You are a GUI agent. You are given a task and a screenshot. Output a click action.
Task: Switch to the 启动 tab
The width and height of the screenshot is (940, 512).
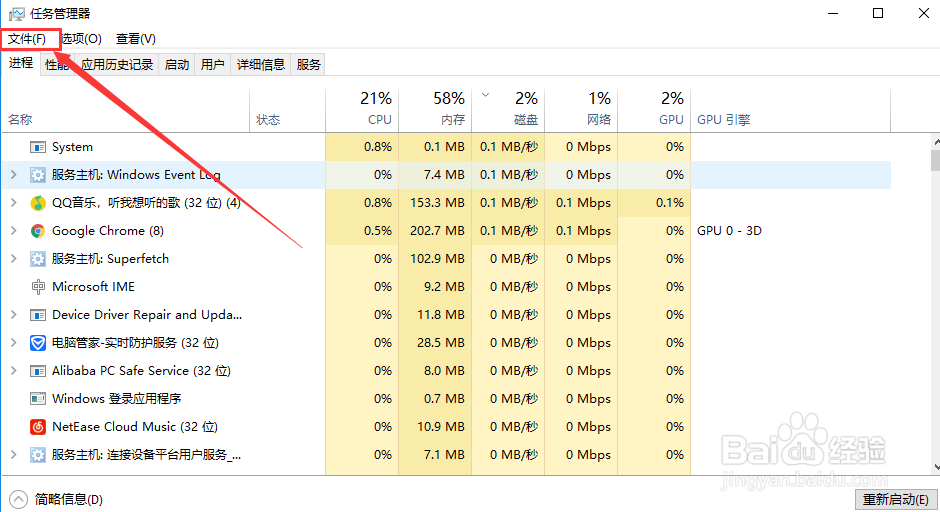coord(177,65)
